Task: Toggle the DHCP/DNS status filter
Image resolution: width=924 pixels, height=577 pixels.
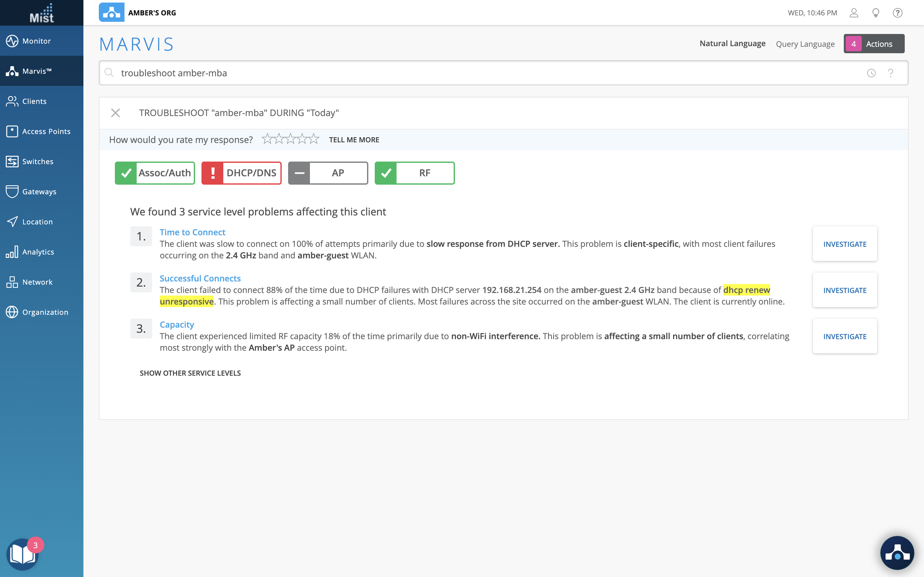Action: (x=241, y=173)
